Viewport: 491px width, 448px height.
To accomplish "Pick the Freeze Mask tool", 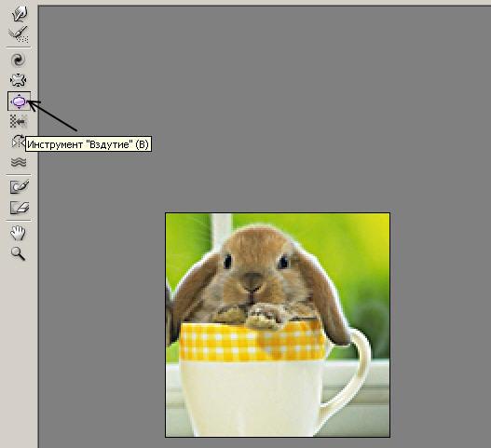I will pos(20,186).
